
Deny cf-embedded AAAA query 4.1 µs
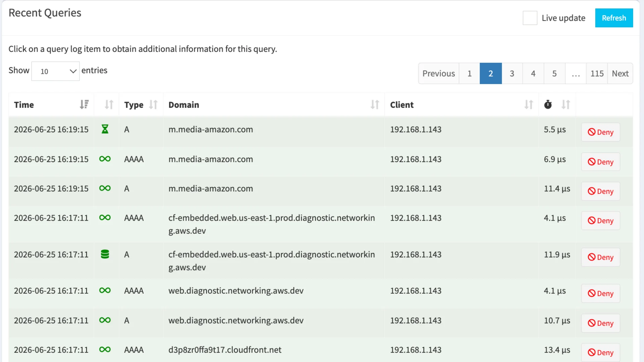tap(600, 221)
